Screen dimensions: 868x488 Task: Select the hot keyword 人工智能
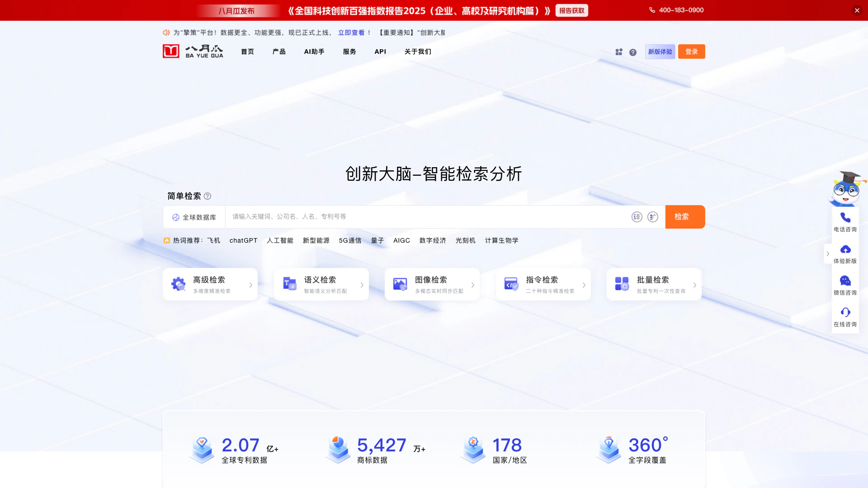click(280, 240)
